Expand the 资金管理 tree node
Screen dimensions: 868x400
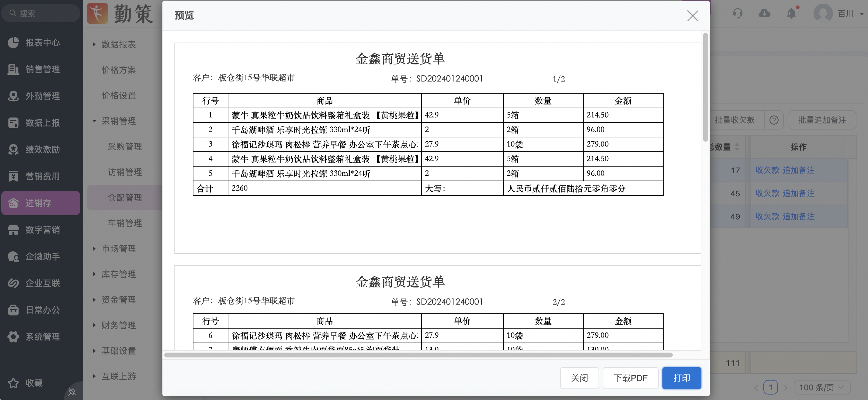pos(94,299)
